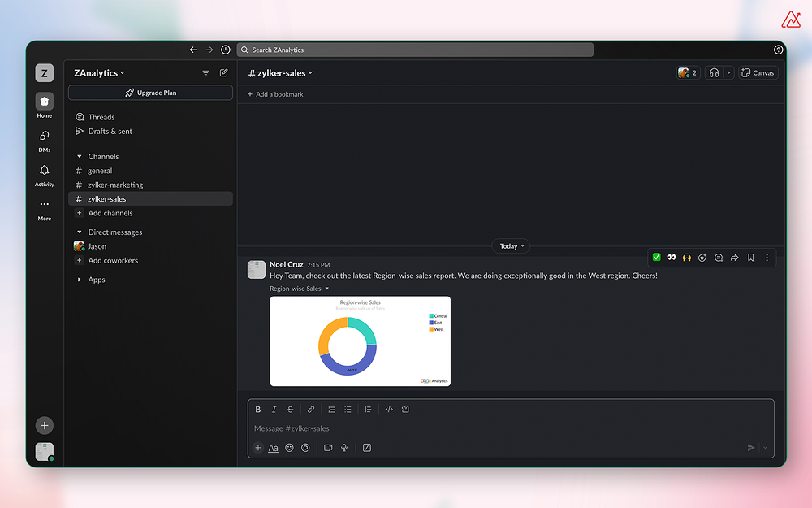Open the history clock icon
Viewport: 812px width, 508px height.
coord(225,50)
